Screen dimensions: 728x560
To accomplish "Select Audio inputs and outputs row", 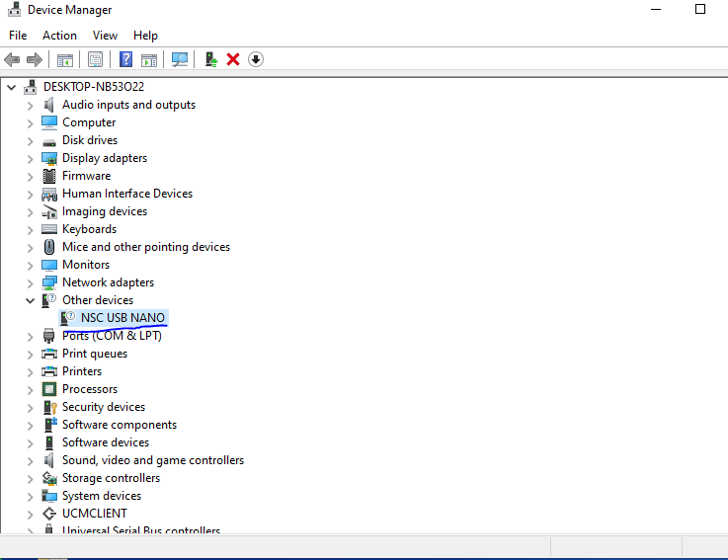I will pyautogui.click(x=129, y=105).
